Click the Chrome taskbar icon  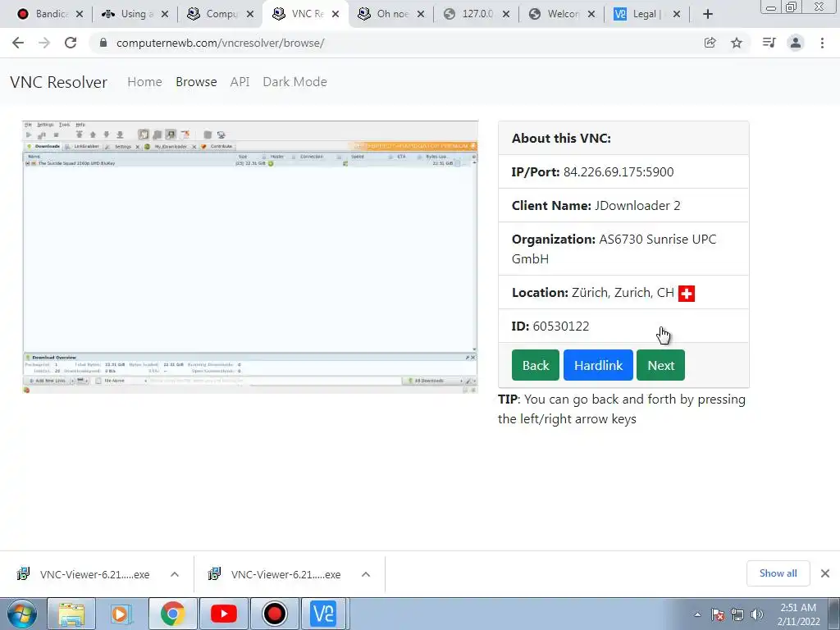[x=172, y=614]
